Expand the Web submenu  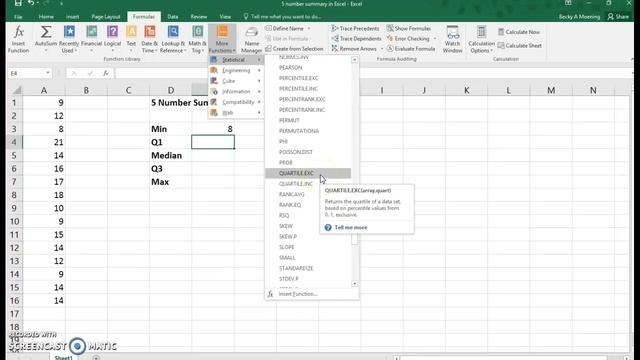236,113
